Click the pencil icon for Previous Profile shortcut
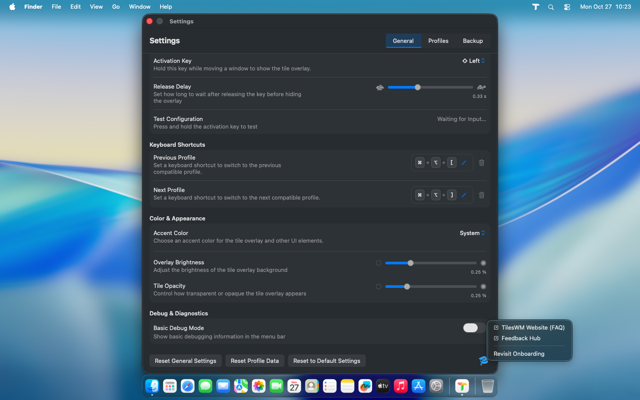 pos(464,163)
